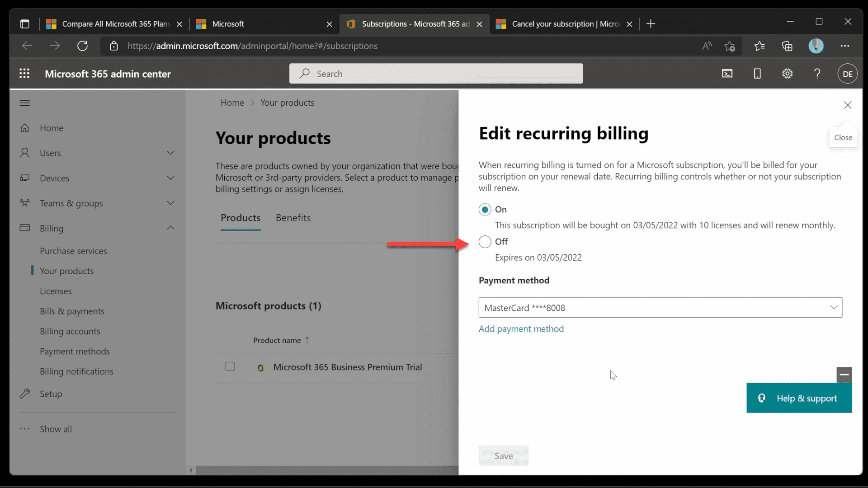
Task: Click the admin center Search box
Action: pyautogui.click(x=436, y=74)
